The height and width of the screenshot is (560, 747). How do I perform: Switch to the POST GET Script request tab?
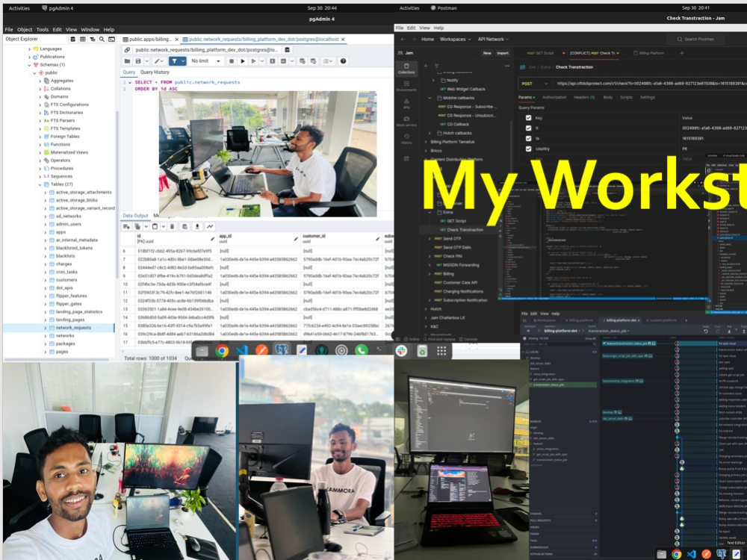(540, 53)
